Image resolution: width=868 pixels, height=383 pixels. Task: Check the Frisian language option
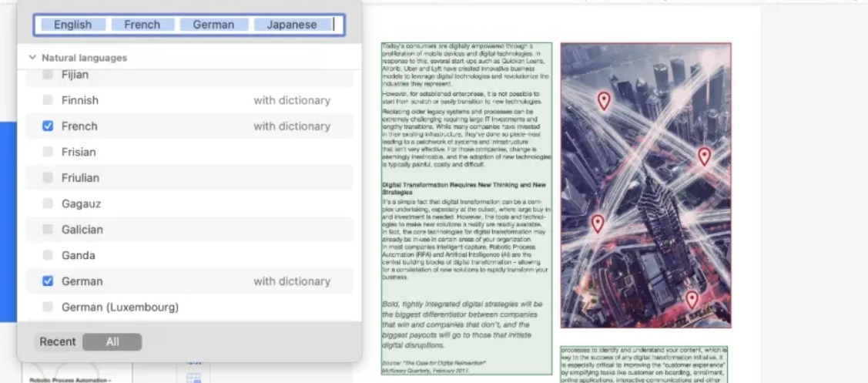pos(48,153)
